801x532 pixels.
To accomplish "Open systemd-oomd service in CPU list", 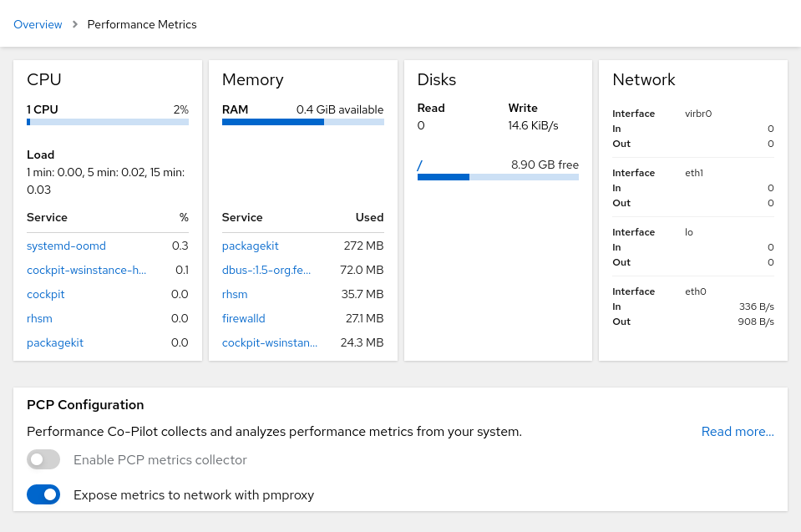I will [66, 246].
